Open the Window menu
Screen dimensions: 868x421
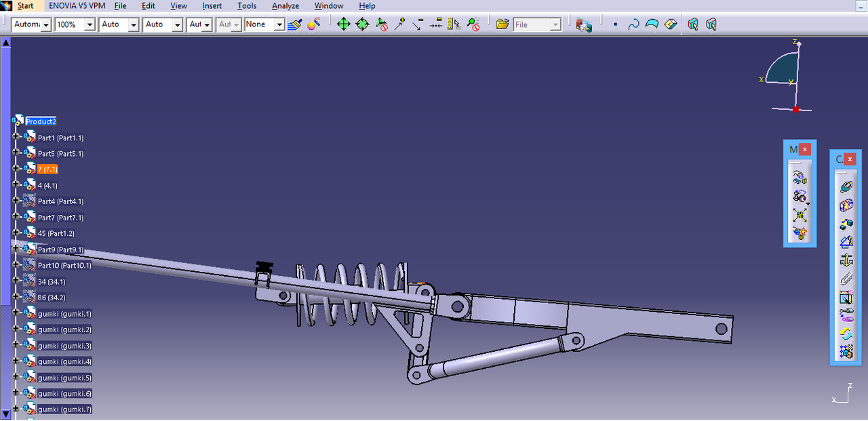(329, 5)
